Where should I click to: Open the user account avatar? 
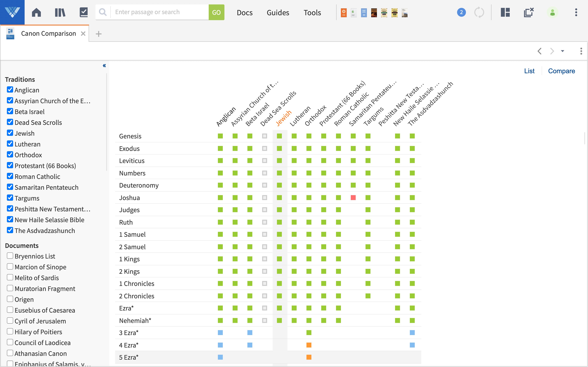(x=552, y=12)
